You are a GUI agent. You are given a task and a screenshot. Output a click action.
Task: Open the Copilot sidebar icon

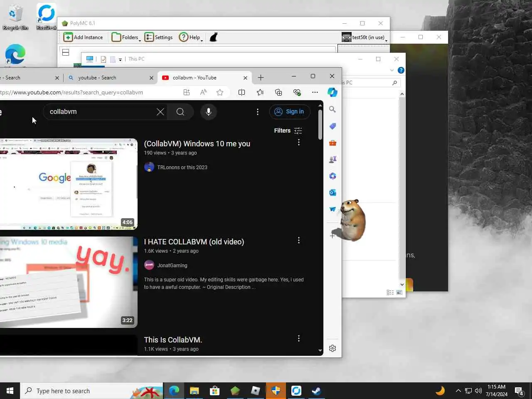(x=332, y=92)
